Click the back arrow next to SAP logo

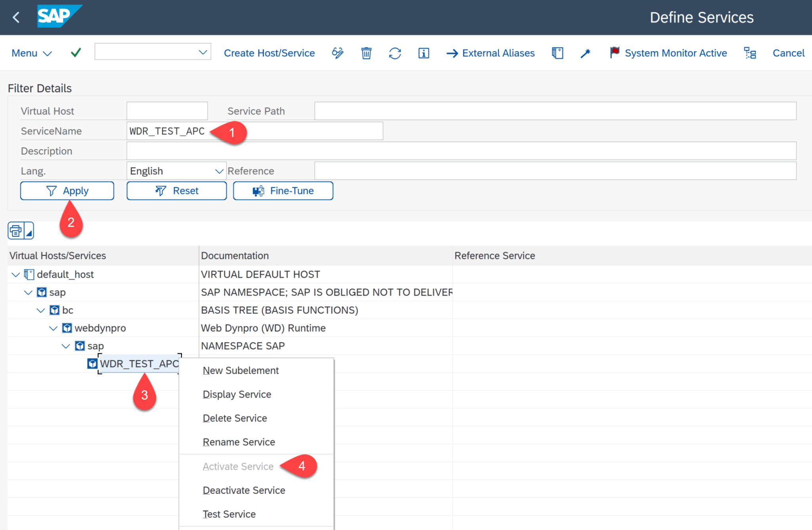tap(15, 17)
